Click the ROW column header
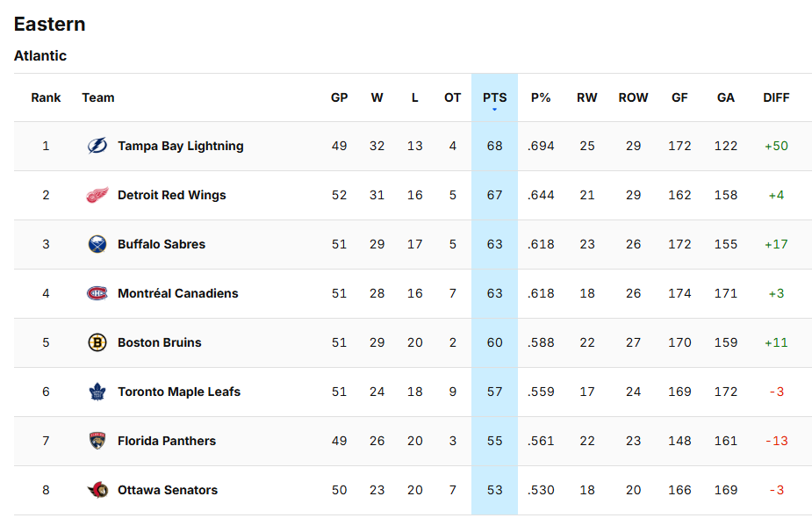812x518 pixels. point(633,97)
